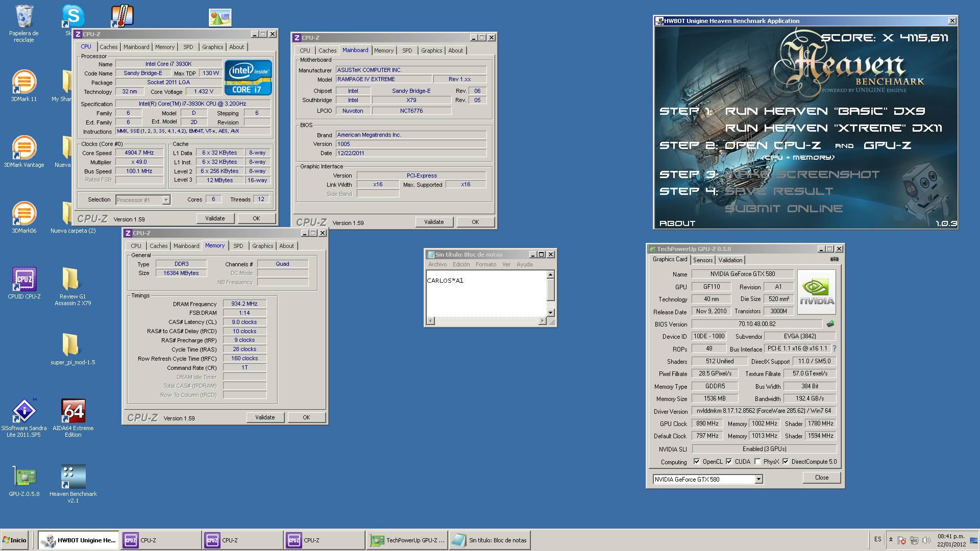Toggle the CUDA checkbox in GPU-Z
The image size is (980, 551).
pos(729,461)
